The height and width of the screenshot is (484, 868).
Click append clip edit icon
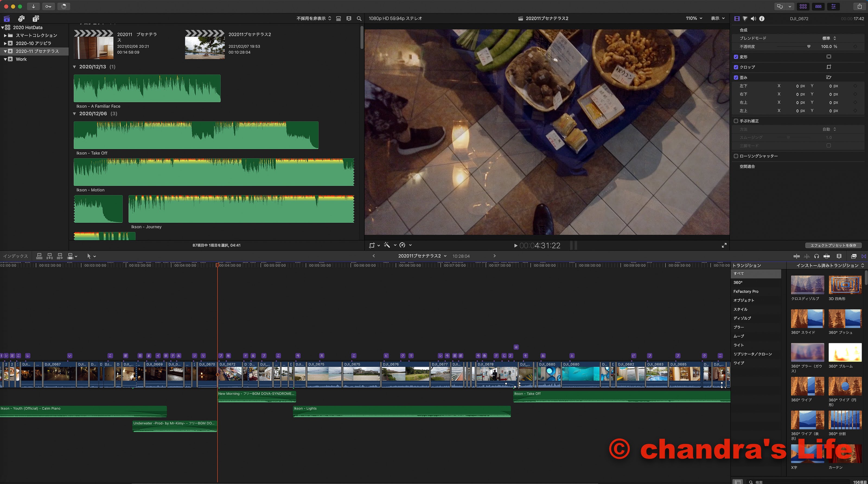point(60,256)
